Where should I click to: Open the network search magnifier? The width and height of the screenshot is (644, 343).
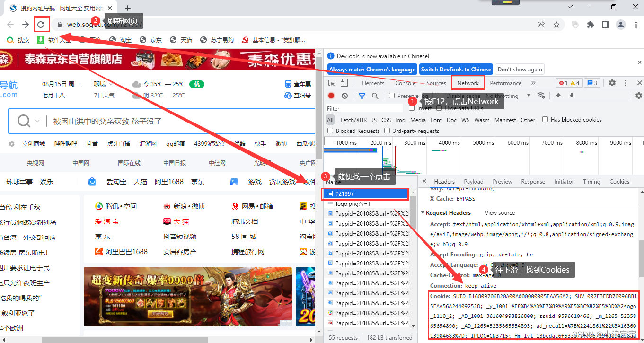[375, 96]
